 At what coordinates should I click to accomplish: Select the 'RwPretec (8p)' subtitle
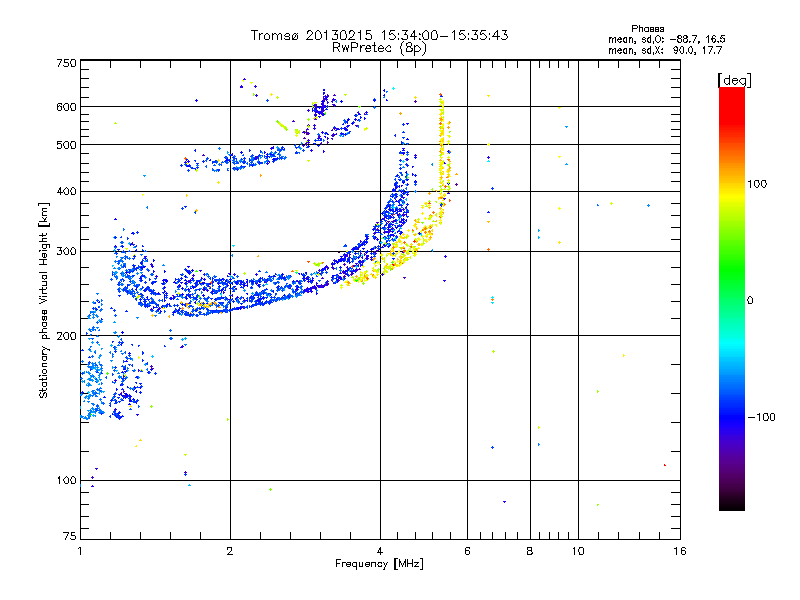[379, 48]
